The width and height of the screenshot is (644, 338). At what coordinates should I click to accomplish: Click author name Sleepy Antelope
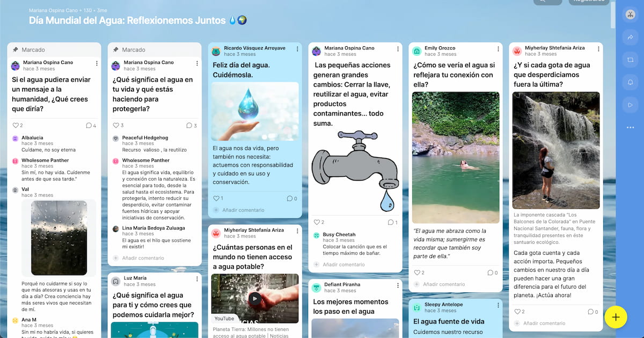(x=444, y=305)
